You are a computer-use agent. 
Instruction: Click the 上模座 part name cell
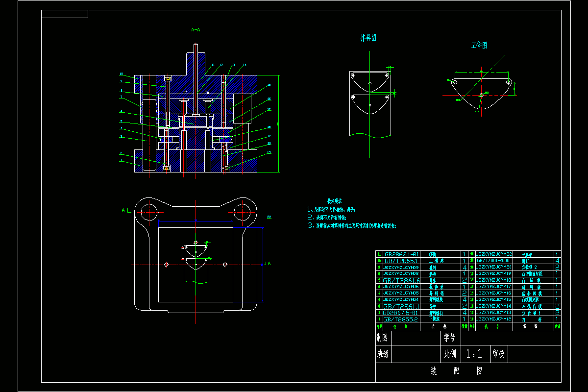click(437, 261)
